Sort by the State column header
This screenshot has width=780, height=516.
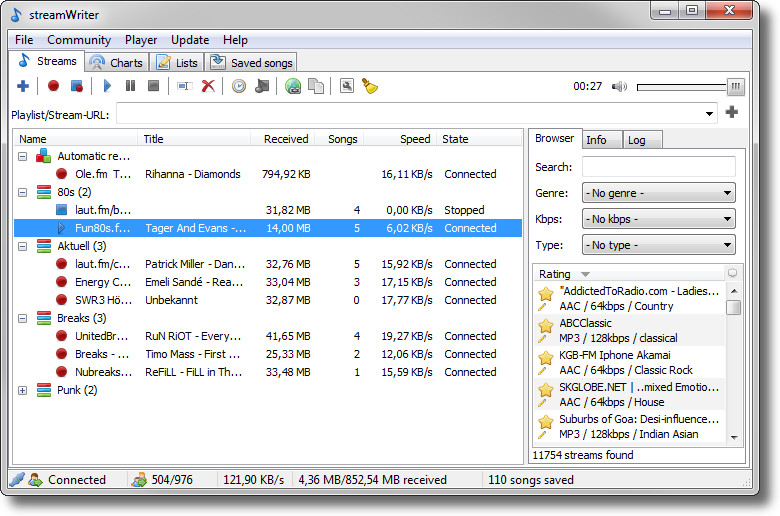point(479,139)
